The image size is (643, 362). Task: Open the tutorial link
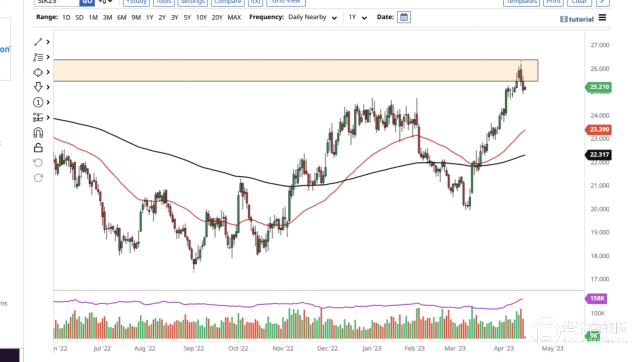[x=577, y=19]
